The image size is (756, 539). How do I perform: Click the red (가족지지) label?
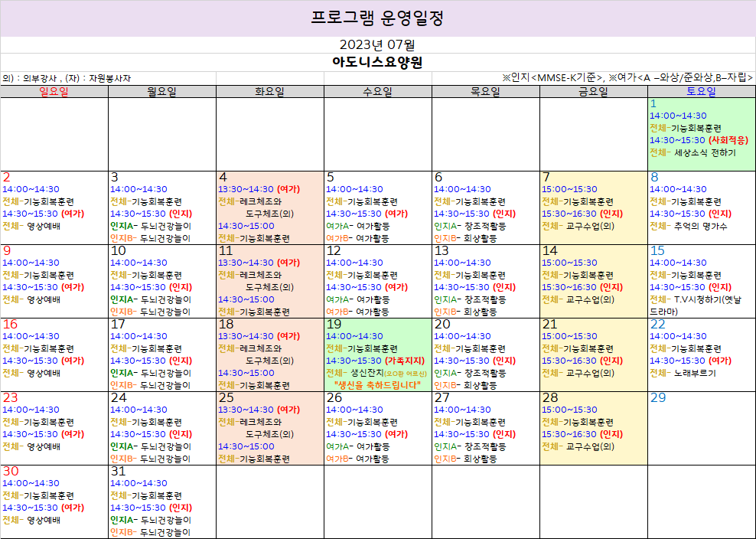click(x=405, y=361)
